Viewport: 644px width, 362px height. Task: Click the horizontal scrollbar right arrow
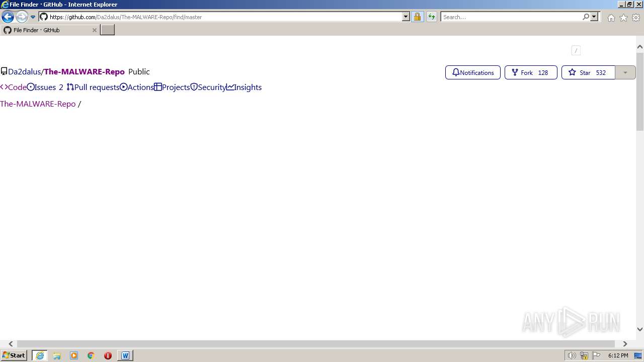point(625,344)
